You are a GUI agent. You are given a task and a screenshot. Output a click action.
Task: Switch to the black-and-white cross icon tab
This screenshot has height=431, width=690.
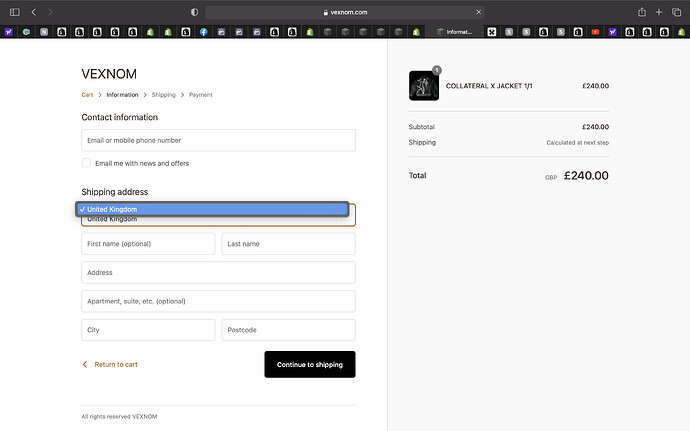point(492,32)
